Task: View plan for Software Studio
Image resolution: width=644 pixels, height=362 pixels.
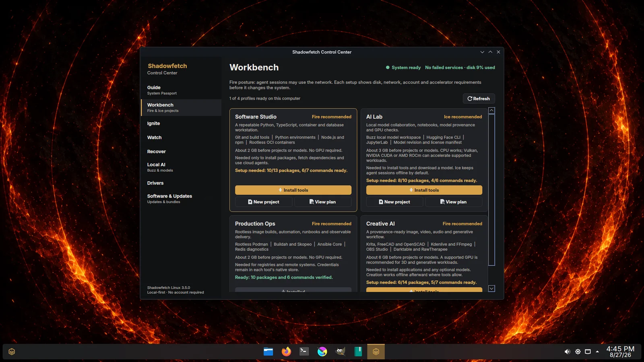Action: coord(323,202)
